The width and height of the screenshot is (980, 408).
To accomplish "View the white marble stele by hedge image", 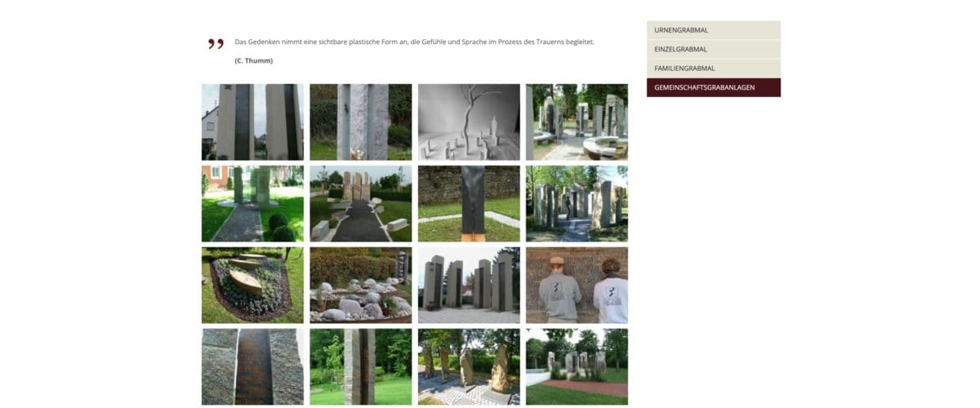I will point(360,122).
